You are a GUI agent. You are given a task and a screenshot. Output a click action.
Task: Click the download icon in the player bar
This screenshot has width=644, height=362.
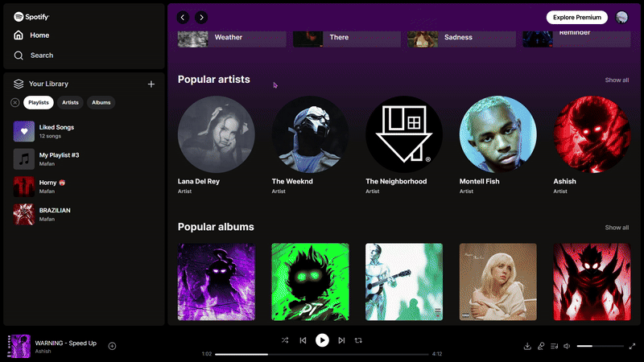527,347
